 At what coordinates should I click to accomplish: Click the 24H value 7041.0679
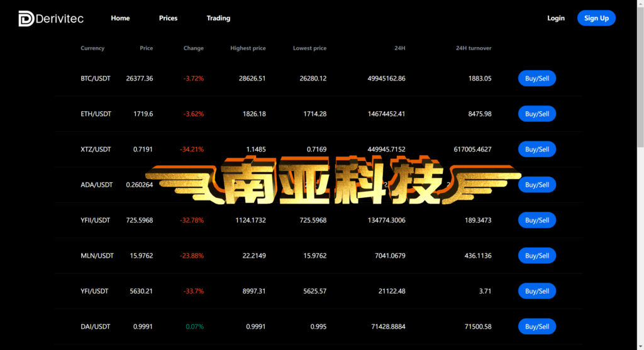390,256
